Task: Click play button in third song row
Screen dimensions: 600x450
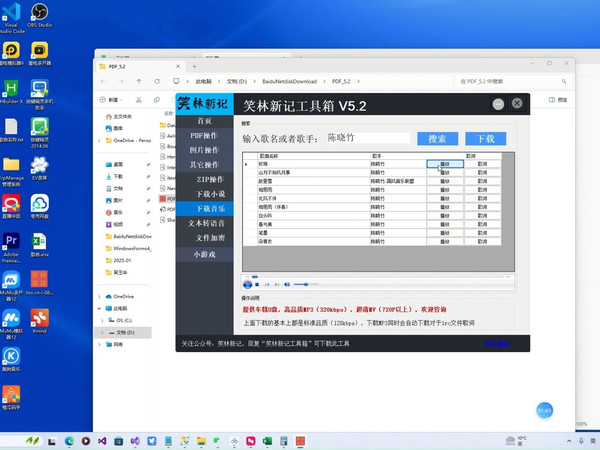Action: [445, 181]
